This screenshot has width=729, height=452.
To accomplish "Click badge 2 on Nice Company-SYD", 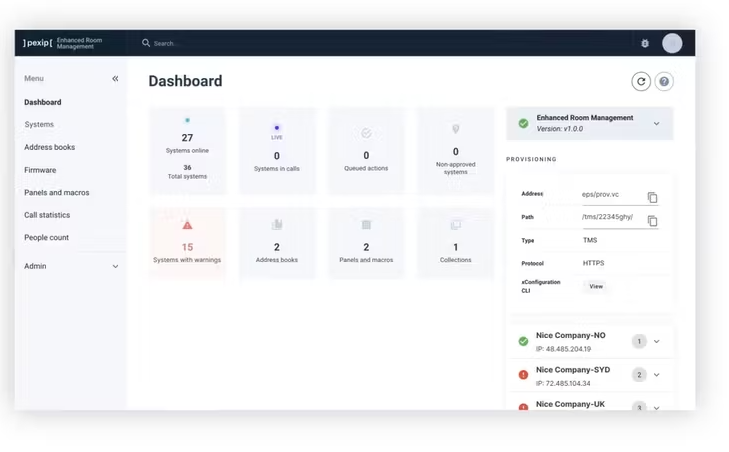I will click(x=639, y=375).
